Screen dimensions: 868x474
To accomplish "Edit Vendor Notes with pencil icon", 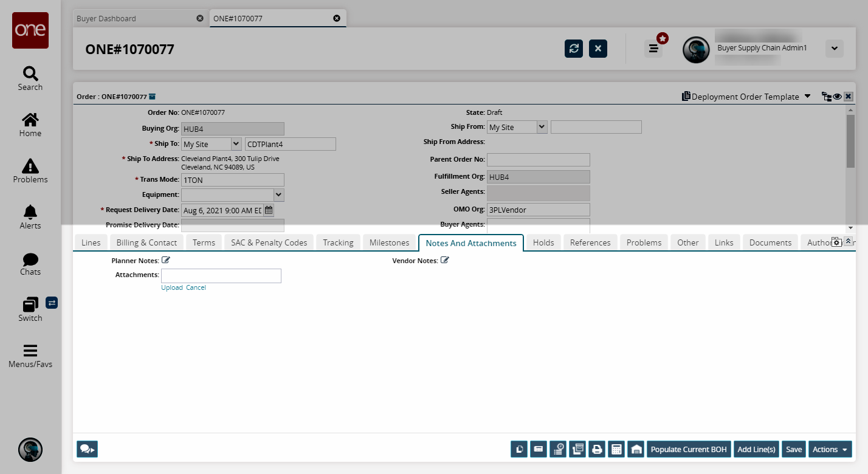I will click(445, 260).
